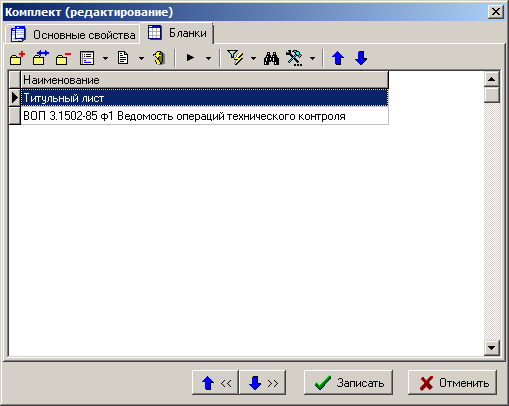Image resolution: width=509 pixels, height=406 pixels.
Task: Expand dropdown arrow next to list icon
Action: 105,59
